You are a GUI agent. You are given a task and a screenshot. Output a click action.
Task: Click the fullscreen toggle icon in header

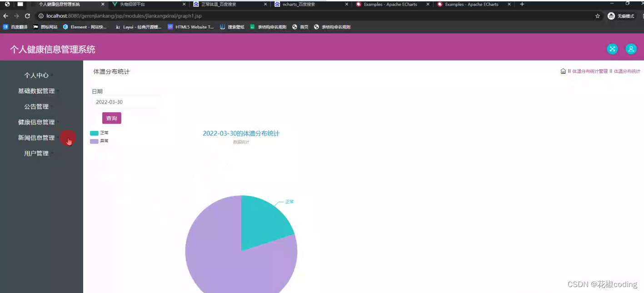(x=612, y=49)
